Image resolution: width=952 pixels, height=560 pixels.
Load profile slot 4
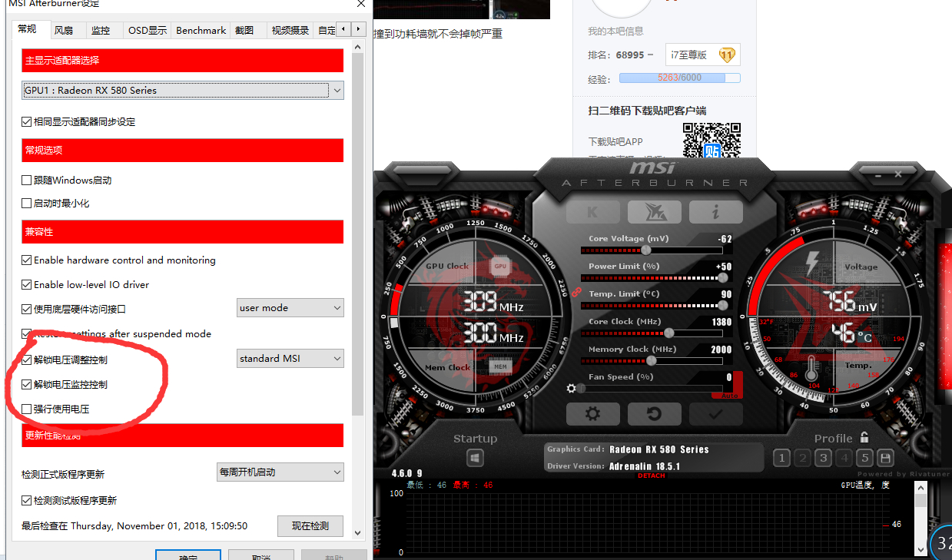tap(844, 459)
